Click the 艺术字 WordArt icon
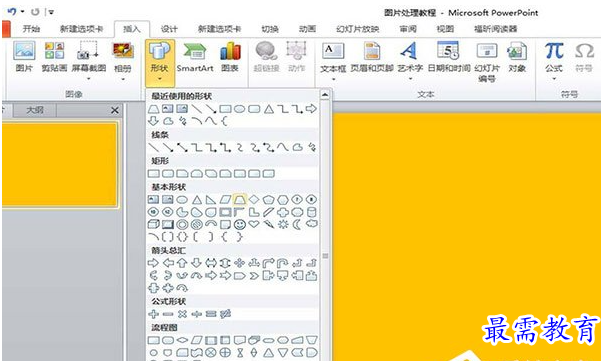 (x=410, y=57)
